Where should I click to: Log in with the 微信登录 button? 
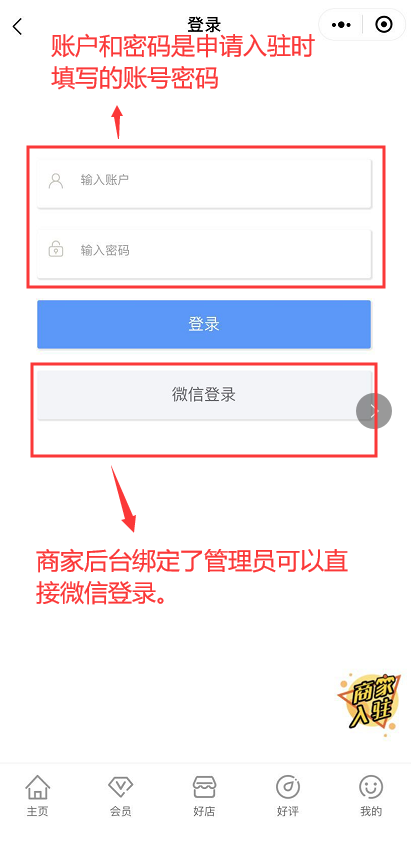(204, 395)
